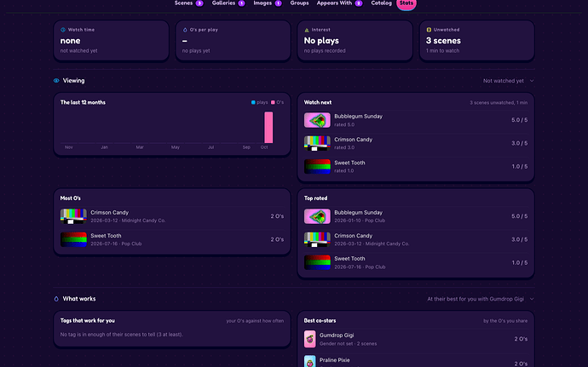Click '3 scenes unwatched, 1 min' text
This screenshot has height=367, width=588.
(499, 102)
